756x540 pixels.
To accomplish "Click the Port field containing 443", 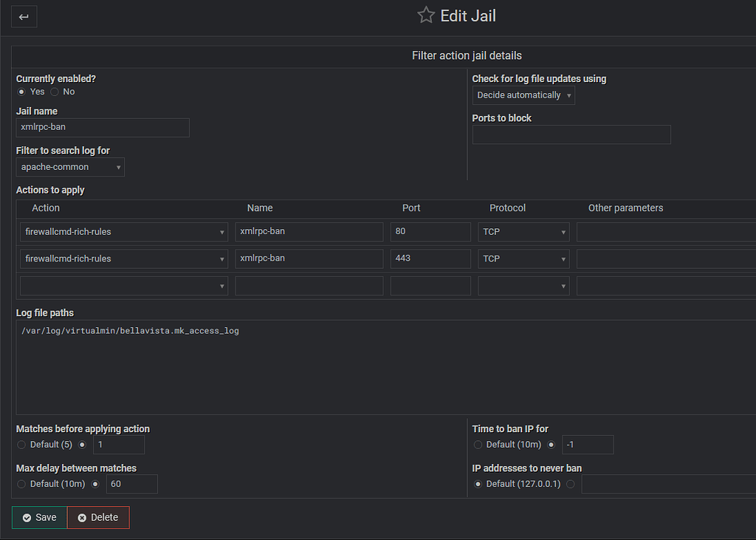I will click(430, 259).
